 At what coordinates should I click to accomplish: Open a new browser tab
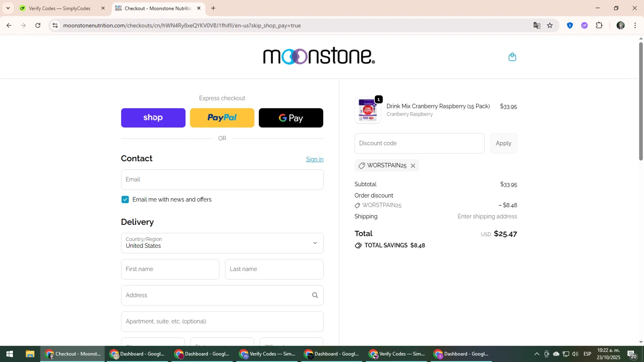(x=213, y=8)
